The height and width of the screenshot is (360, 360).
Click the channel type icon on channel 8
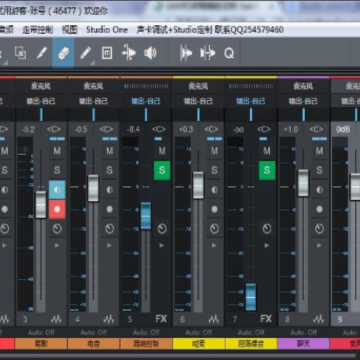click(x=319, y=319)
